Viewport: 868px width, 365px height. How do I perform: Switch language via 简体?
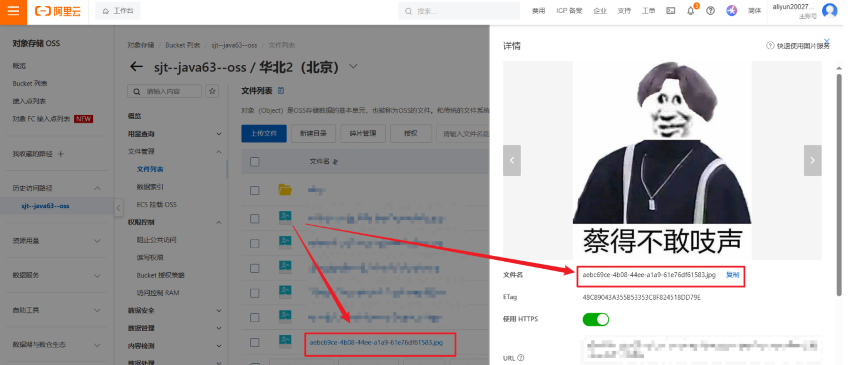tap(755, 11)
